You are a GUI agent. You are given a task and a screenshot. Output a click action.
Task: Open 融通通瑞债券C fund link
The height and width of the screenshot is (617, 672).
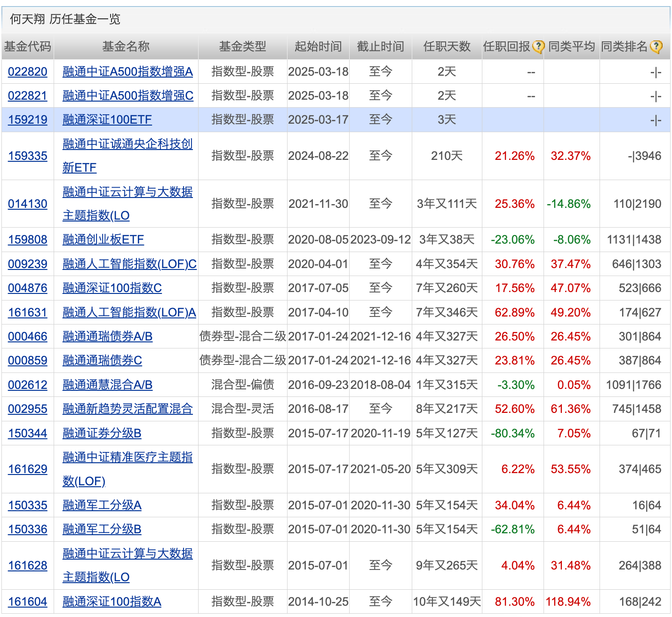pyautogui.click(x=102, y=360)
